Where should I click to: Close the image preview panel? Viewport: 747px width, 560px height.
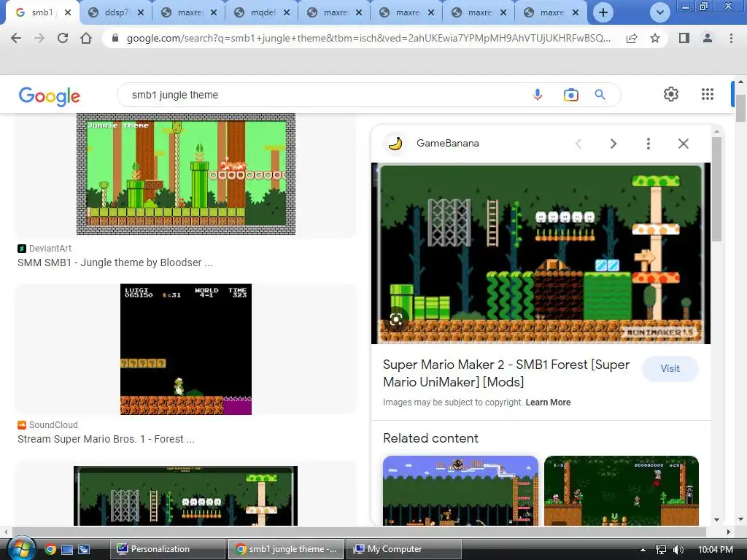[x=683, y=144]
